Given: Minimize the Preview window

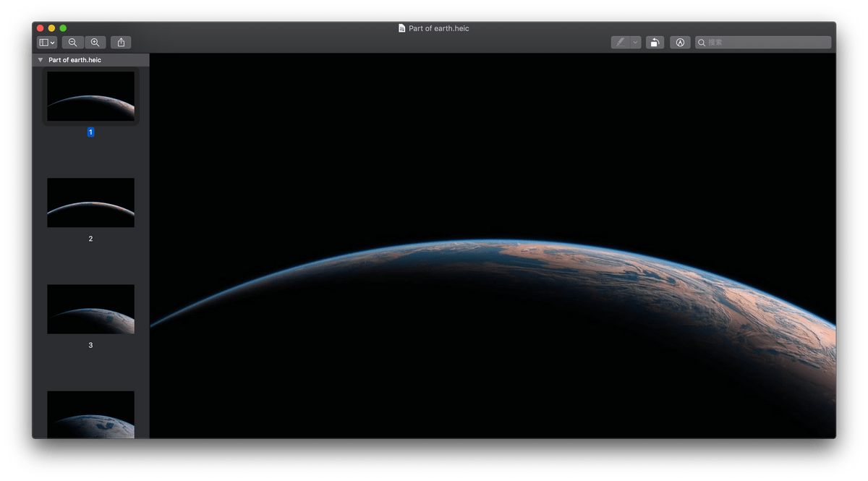Looking at the screenshot, I should click(x=51, y=28).
